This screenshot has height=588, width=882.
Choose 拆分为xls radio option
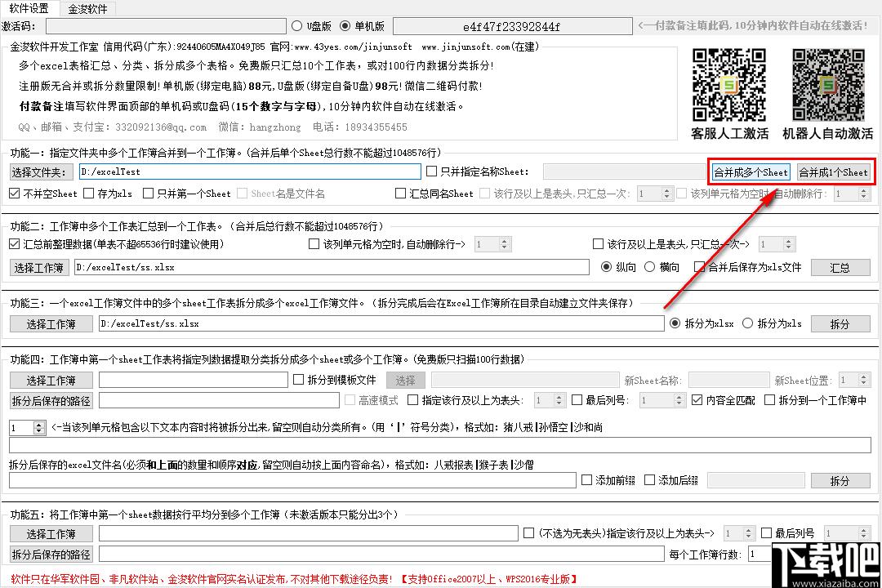coord(747,323)
